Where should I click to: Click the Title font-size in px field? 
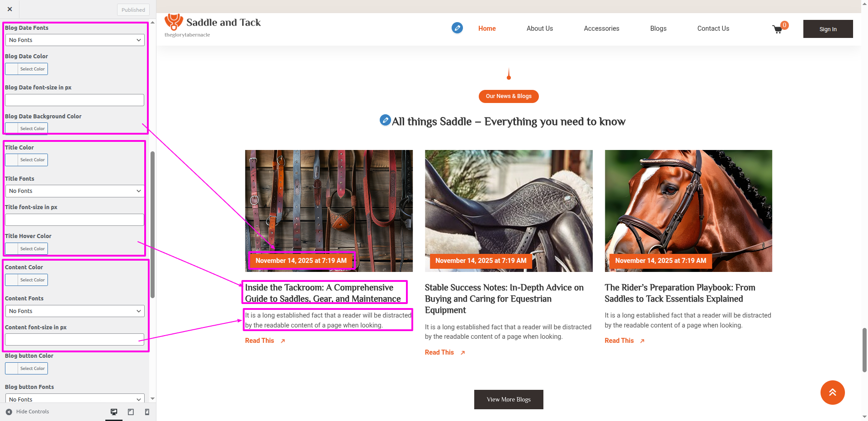coord(75,220)
